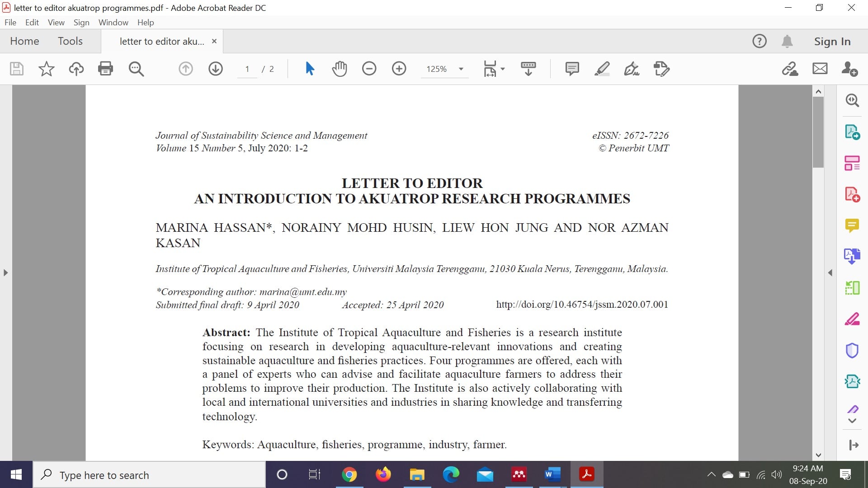Select the Hand pan tool
The width and height of the screenshot is (868, 488).
click(x=339, y=69)
